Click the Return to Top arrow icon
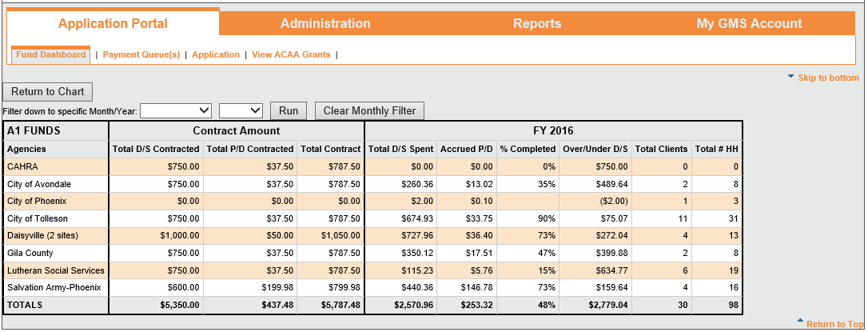The width and height of the screenshot is (868, 332). click(800, 322)
